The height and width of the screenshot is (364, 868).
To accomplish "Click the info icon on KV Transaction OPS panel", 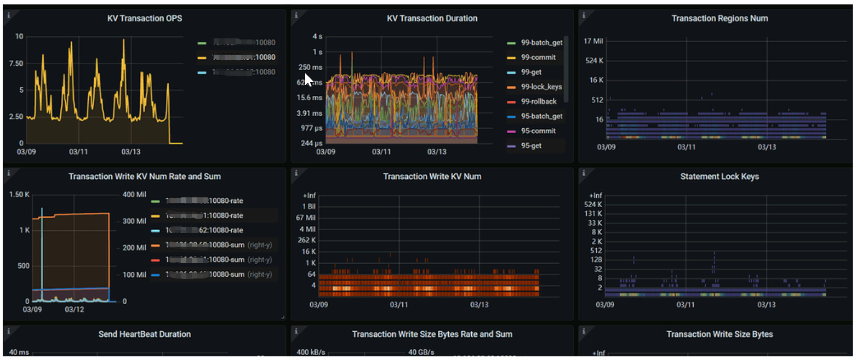I will 8,15.
